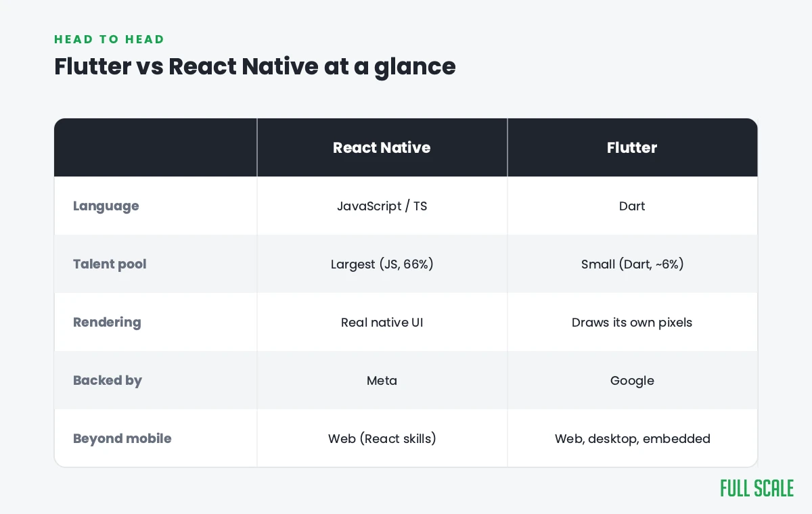Click the title 'Flutter vs React Native at a glance'

pos(255,66)
